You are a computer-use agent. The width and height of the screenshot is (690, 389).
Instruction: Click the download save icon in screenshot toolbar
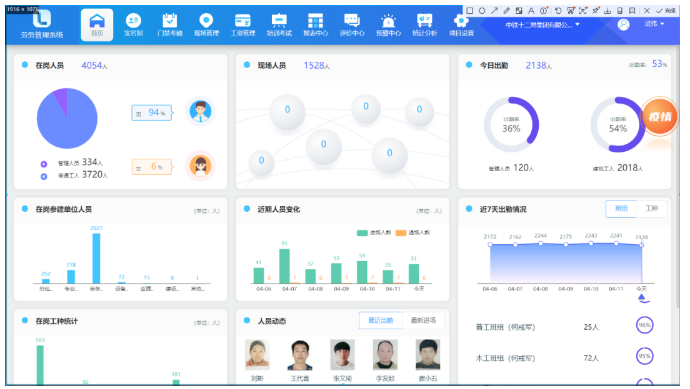pyautogui.click(x=607, y=11)
